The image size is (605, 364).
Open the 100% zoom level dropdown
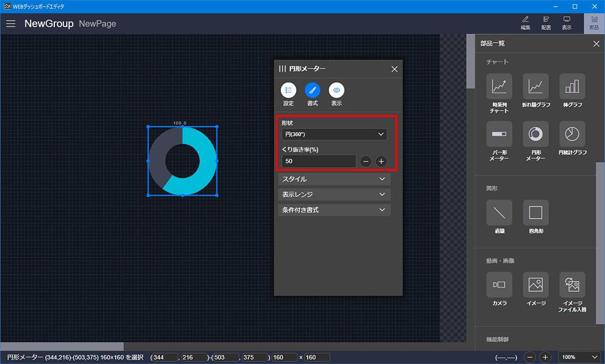579,357
